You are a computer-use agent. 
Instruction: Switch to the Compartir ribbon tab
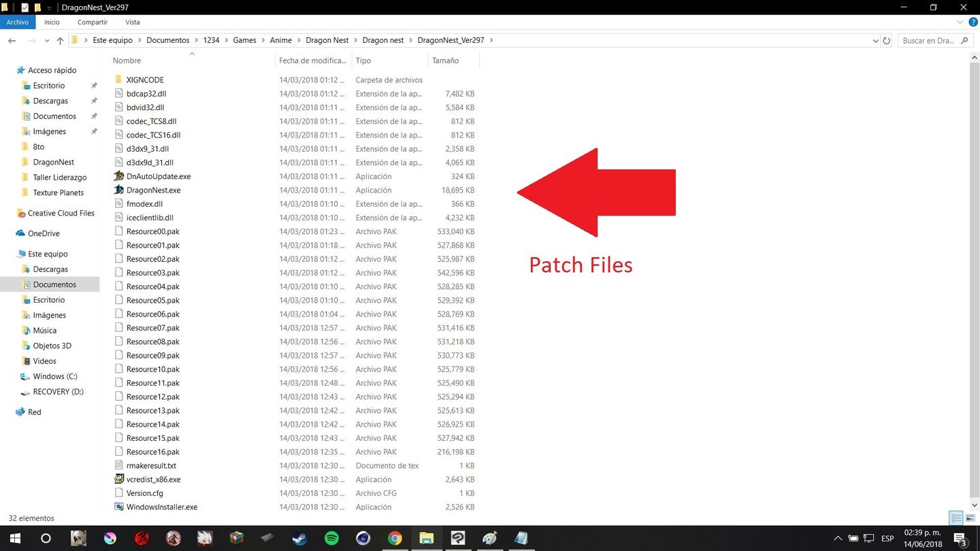pos(93,22)
